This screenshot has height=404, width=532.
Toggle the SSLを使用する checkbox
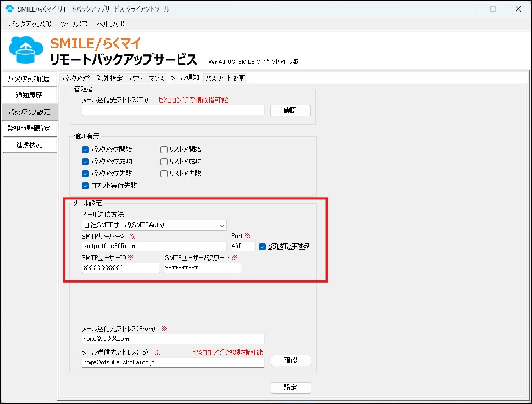tap(262, 246)
